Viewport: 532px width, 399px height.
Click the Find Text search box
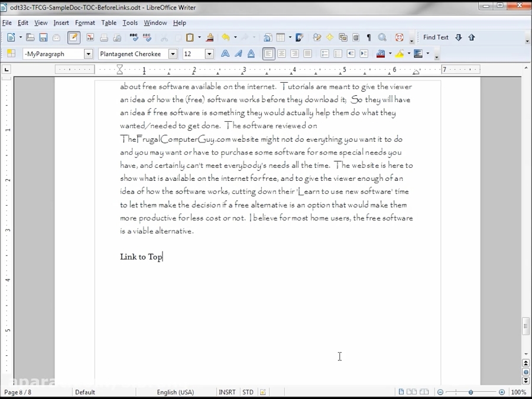click(x=435, y=37)
